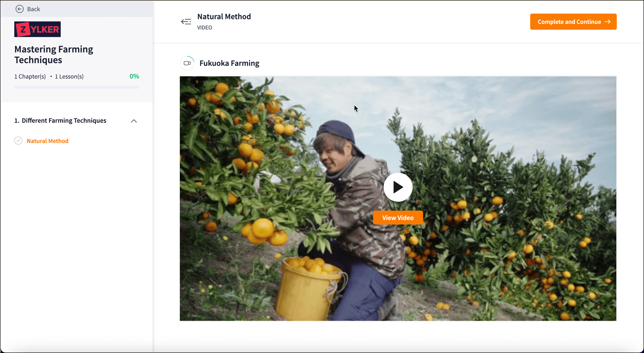Click the View Video button
The width and height of the screenshot is (644, 353).
tap(398, 218)
